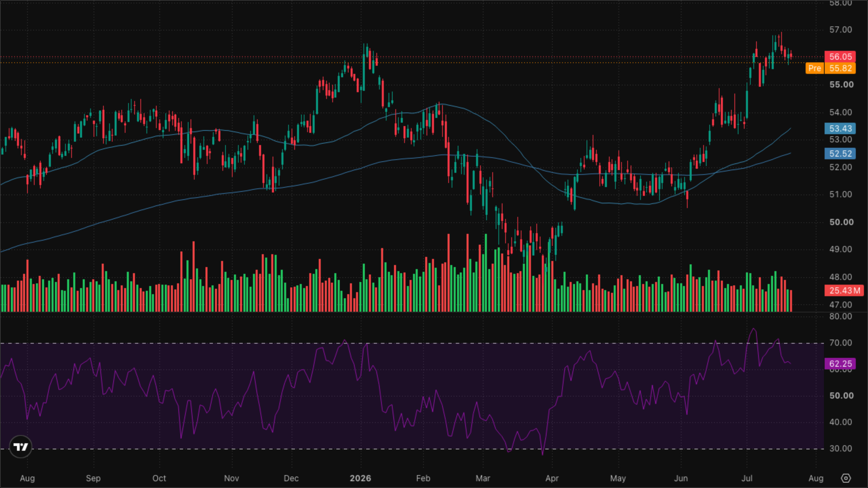
Task: Click the 2026 year marker on time axis
Action: click(x=360, y=478)
